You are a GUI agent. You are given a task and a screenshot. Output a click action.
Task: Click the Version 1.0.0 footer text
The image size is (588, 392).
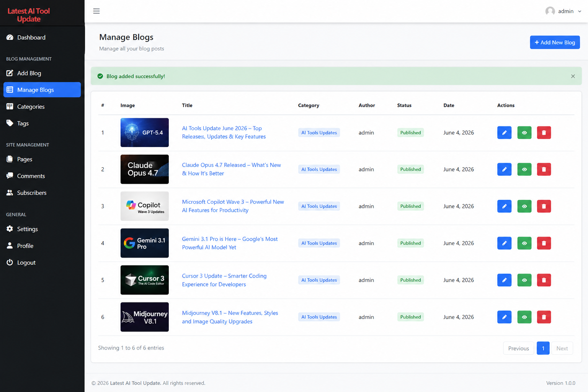coord(560,383)
